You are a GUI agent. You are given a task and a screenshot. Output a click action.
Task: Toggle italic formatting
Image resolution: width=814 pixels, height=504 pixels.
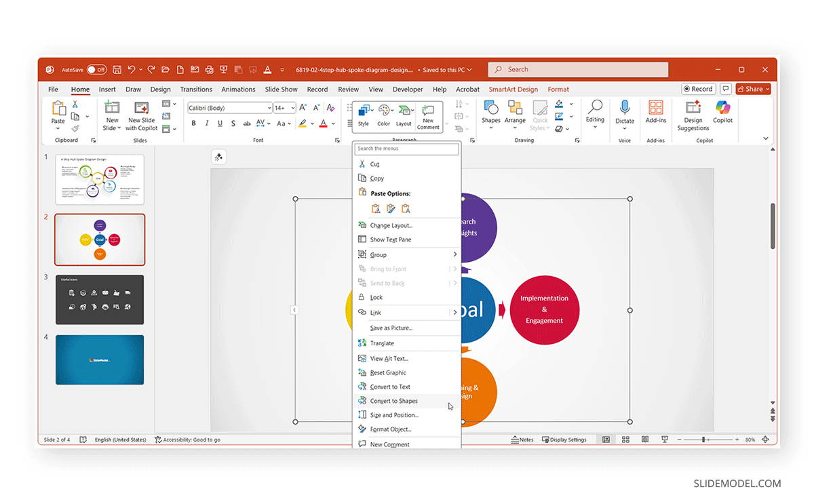tap(206, 123)
